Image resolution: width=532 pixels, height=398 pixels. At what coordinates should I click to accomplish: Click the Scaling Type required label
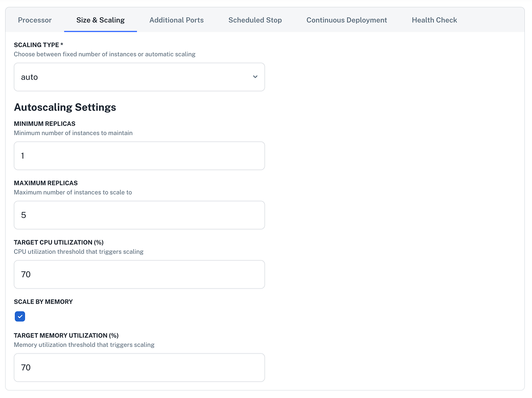(38, 45)
